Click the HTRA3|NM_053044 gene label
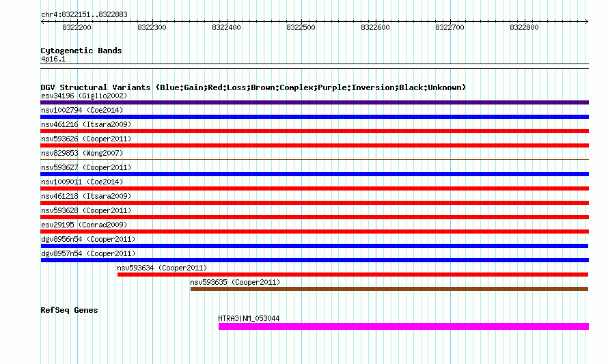The height and width of the screenshot is (364, 608). 249,318
